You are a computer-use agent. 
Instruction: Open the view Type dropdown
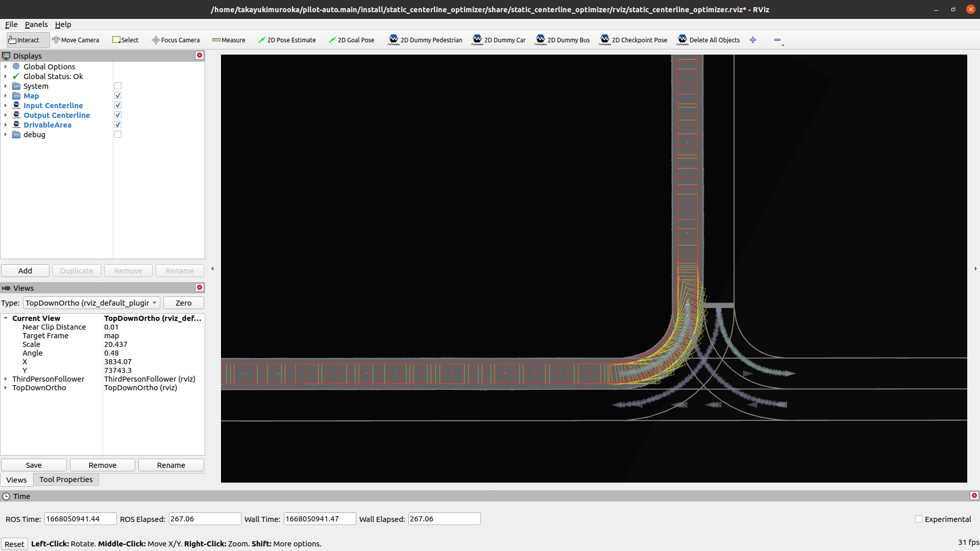pyautogui.click(x=91, y=303)
